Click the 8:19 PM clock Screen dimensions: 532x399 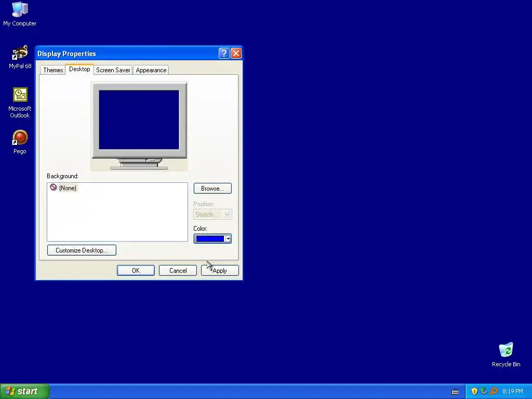pos(512,391)
